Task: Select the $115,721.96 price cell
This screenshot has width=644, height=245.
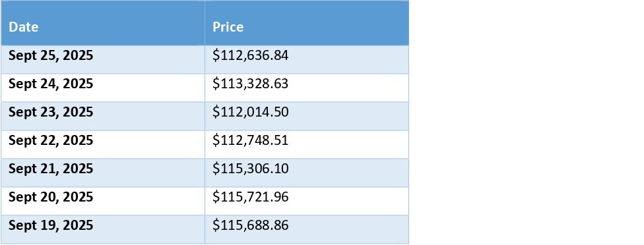Action: tap(307, 201)
